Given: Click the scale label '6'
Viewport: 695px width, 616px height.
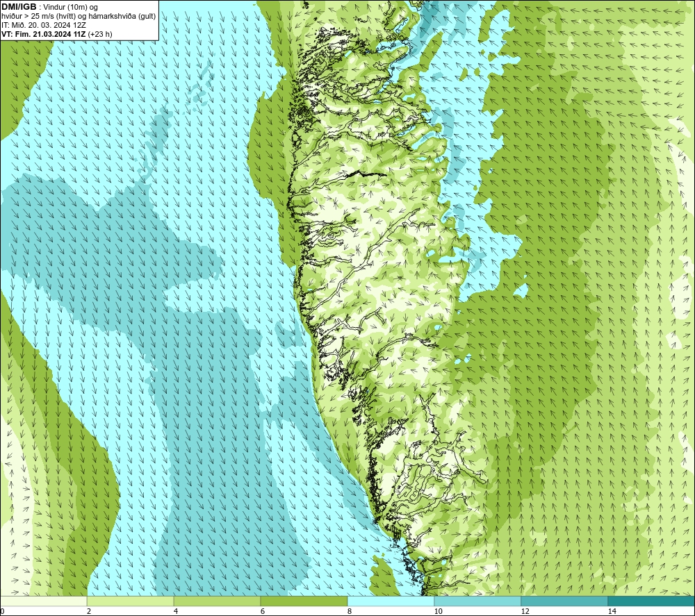Looking at the screenshot, I should tap(263, 612).
